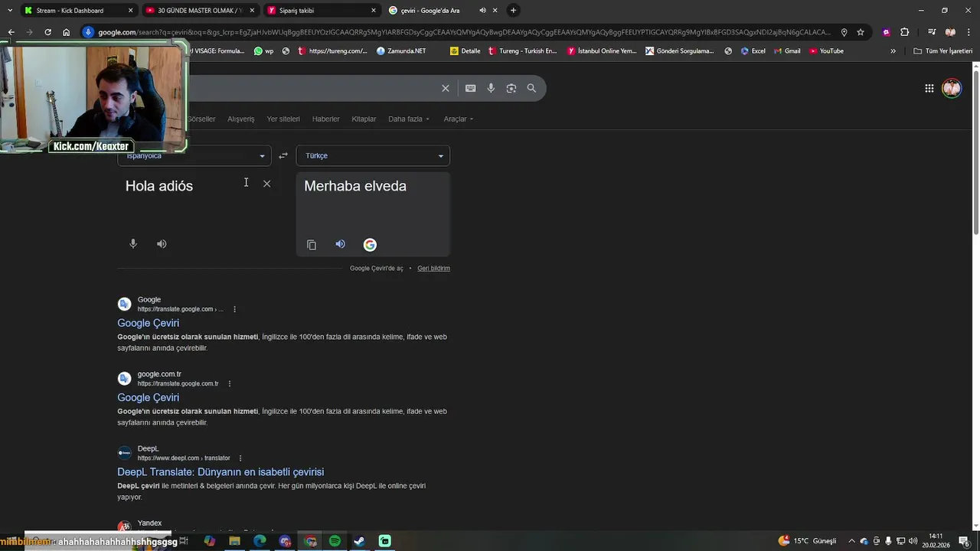Open Steam from the taskbar

click(x=359, y=541)
